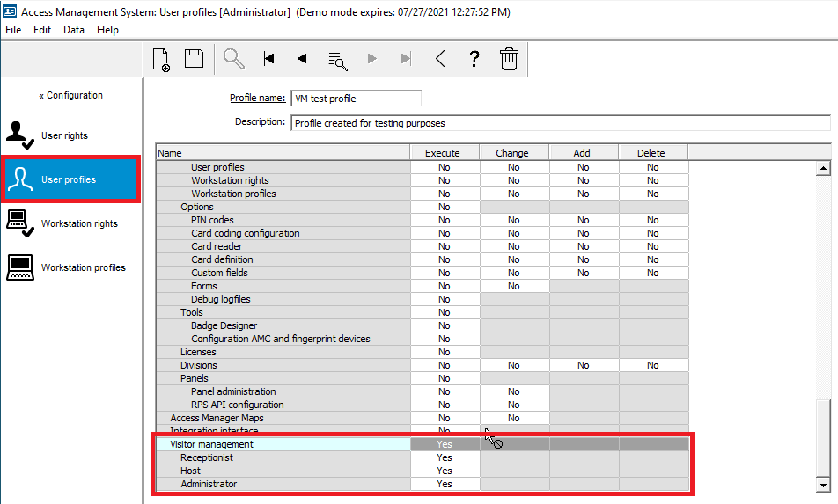Open the File menu

click(13, 30)
